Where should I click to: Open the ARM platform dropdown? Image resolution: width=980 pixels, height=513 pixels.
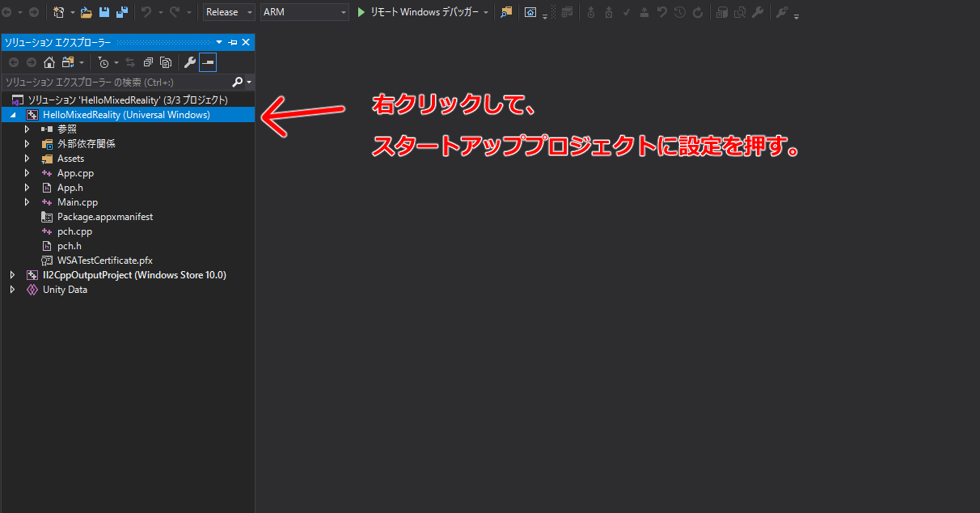pos(303,12)
